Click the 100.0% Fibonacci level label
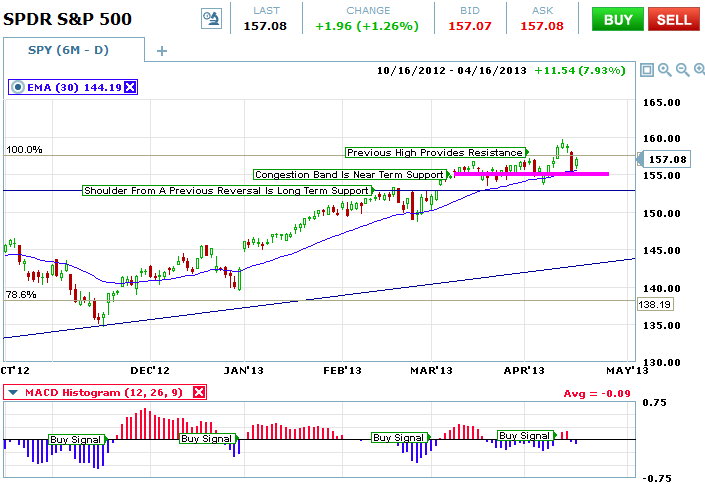705x484 pixels. click(24, 150)
